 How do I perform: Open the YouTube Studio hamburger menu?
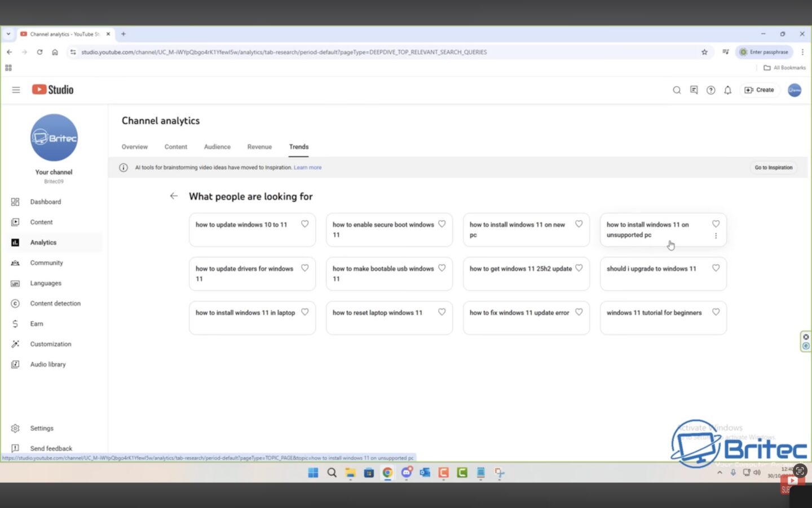coord(16,90)
